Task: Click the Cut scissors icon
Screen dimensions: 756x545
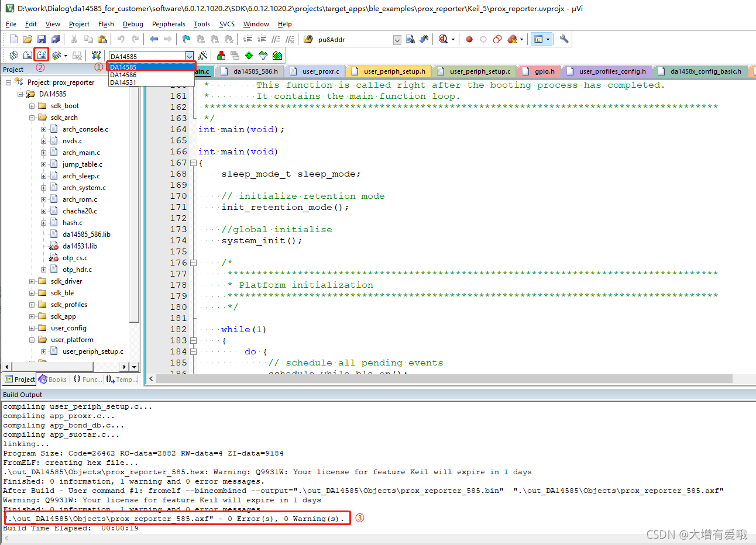Action: point(74,39)
